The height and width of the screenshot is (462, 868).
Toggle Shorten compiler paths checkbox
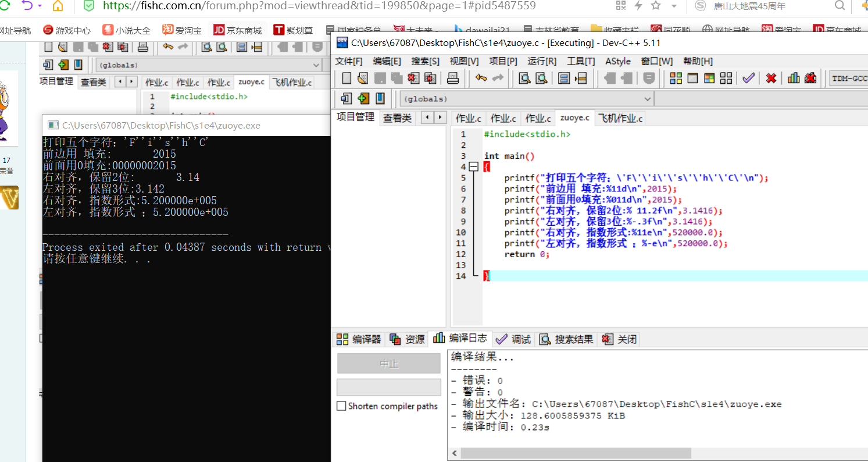click(x=342, y=406)
